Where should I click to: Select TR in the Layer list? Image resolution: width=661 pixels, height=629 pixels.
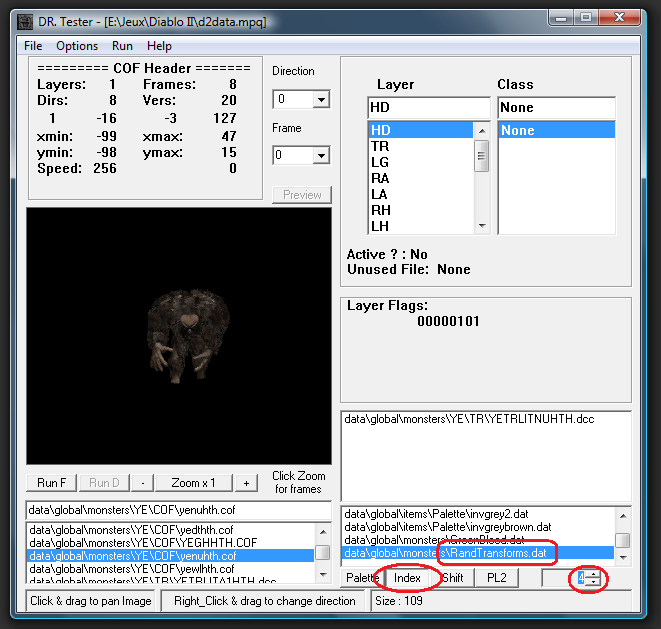point(421,146)
